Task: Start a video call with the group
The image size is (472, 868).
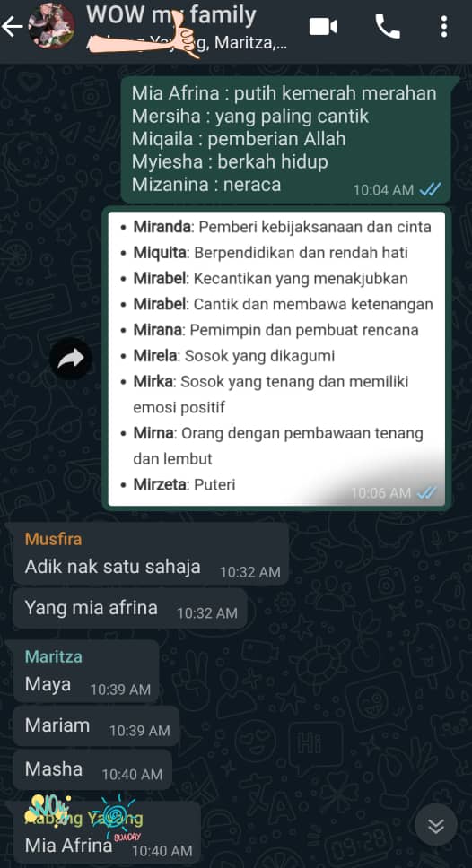Action: pyautogui.click(x=323, y=27)
